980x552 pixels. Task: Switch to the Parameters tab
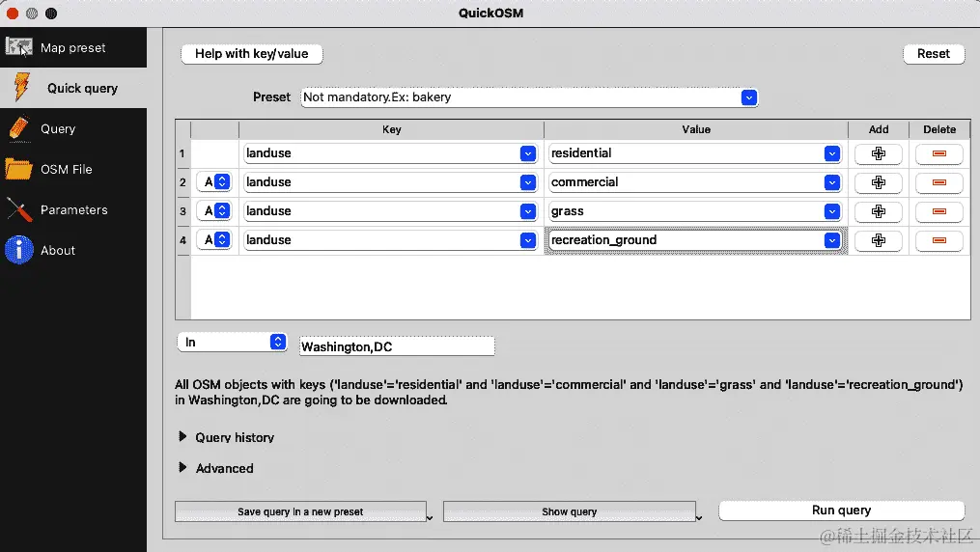point(73,209)
